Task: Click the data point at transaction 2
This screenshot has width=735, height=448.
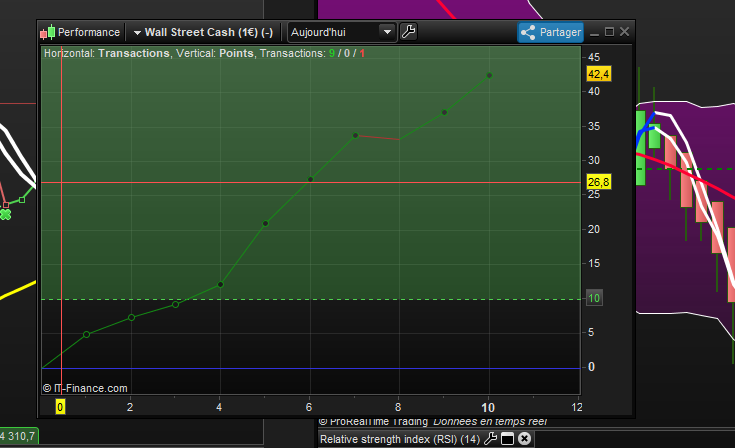Action: pyautogui.click(x=131, y=318)
